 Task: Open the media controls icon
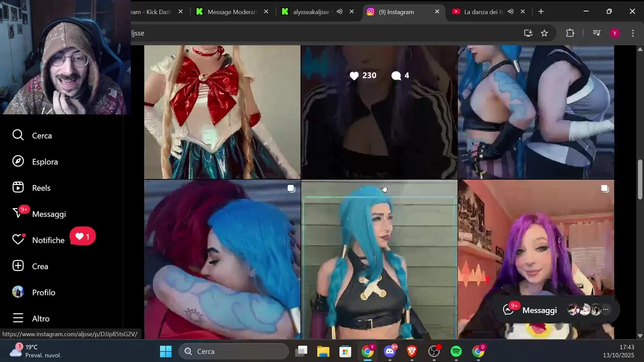(597, 33)
